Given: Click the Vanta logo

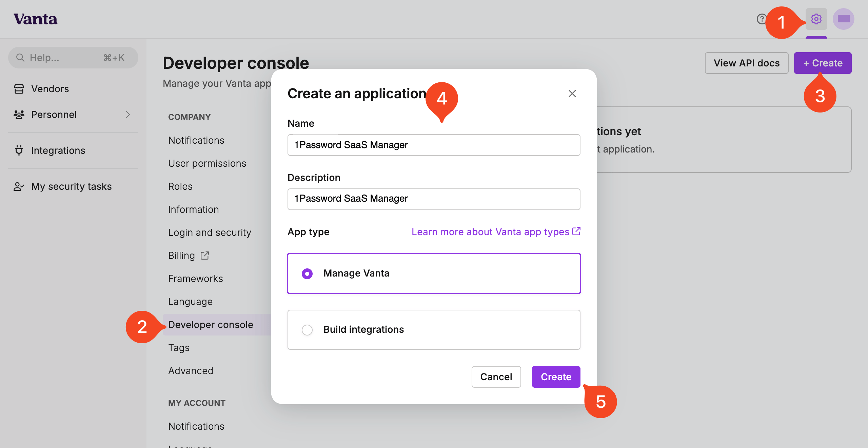Looking at the screenshot, I should click(x=36, y=19).
